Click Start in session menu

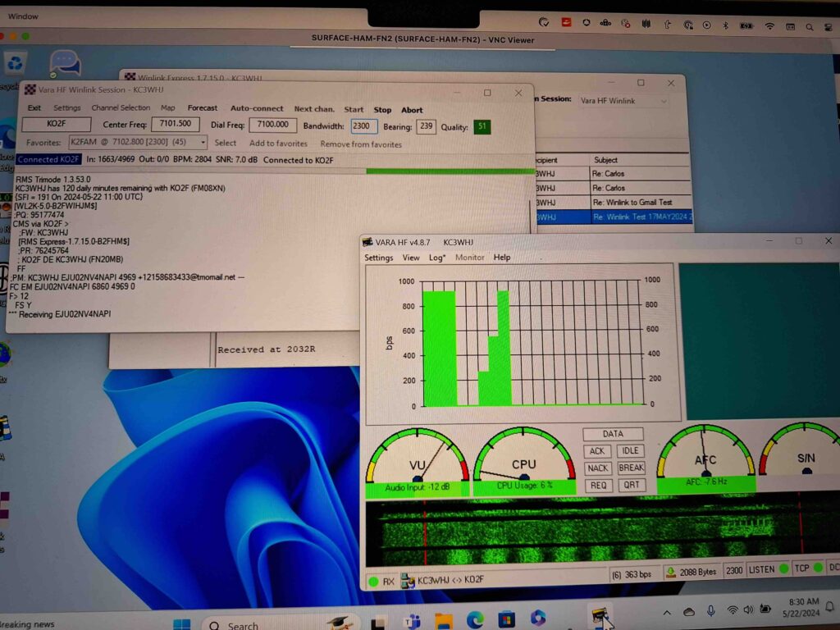[354, 109]
